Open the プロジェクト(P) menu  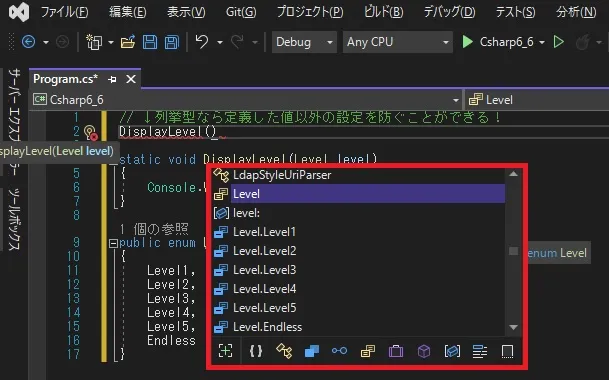[x=310, y=12]
